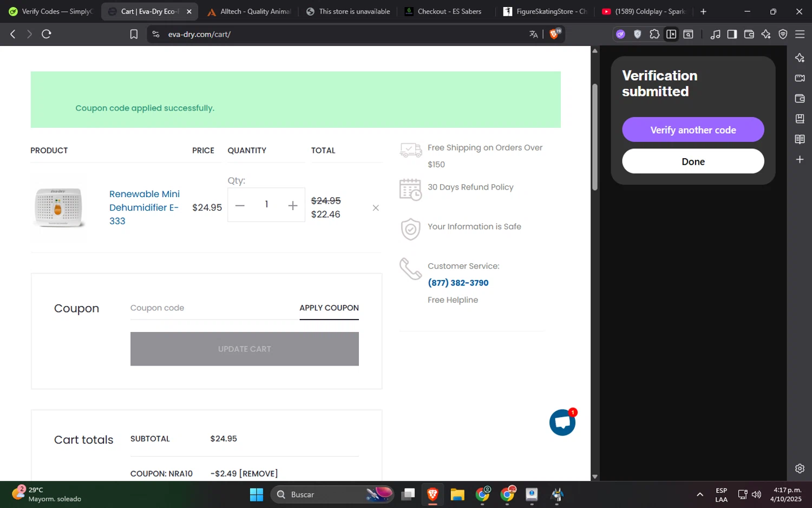Open site information icon in address bar

(x=156, y=34)
